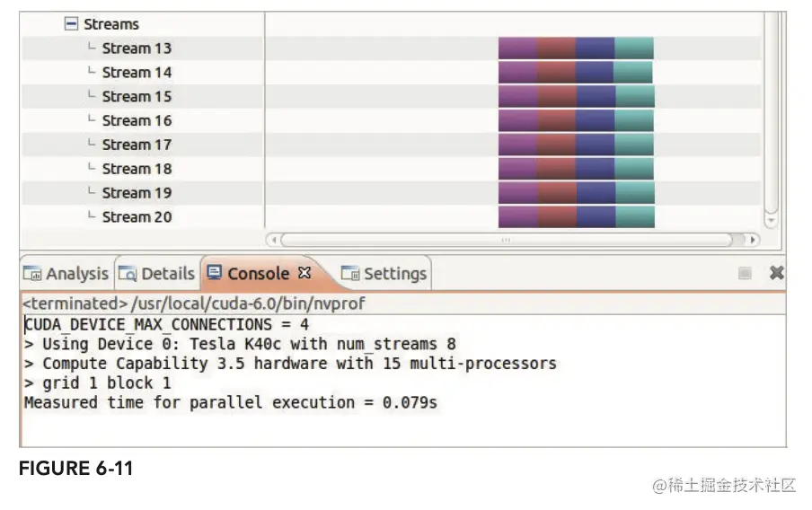Screen dimensions: 812x510
Task: Click the Console tab icon
Action: (x=215, y=274)
